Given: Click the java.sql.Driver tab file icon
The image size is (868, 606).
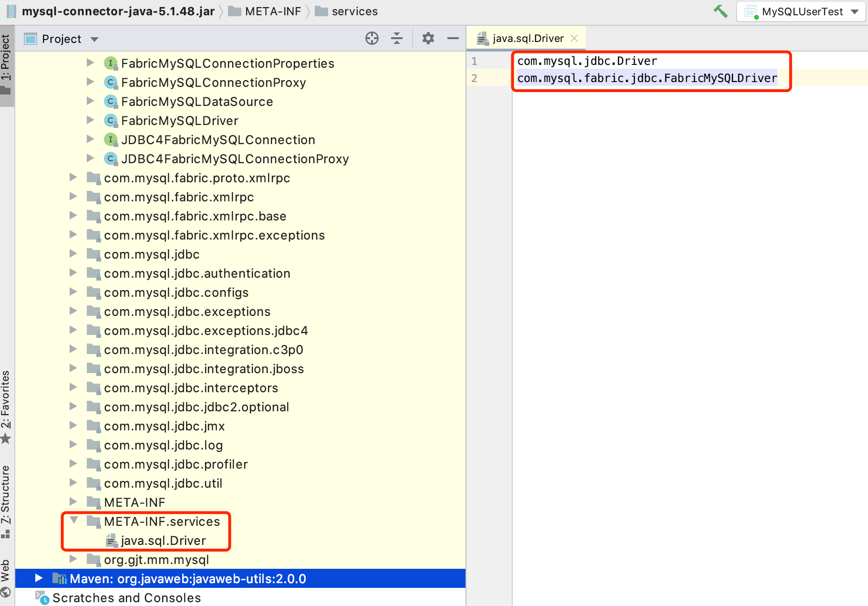Looking at the screenshot, I should (483, 38).
